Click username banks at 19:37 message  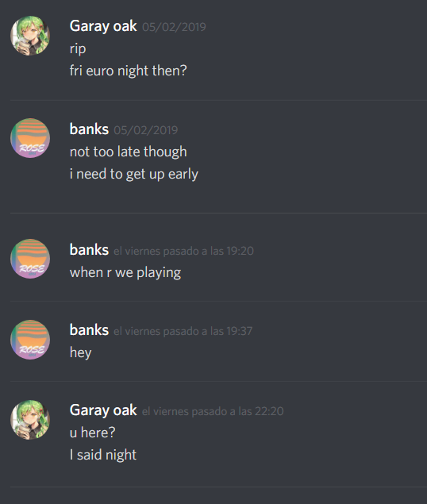coord(89,330)
